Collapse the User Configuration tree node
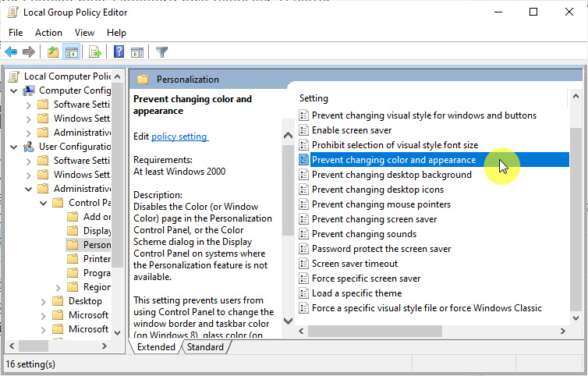The image size is (588, 376). 15,147
